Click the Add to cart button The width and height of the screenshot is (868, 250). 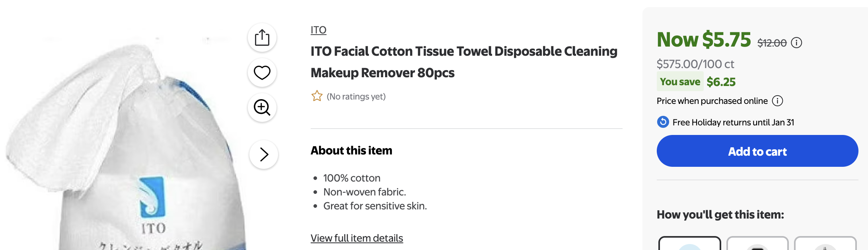click(x=757, y=151)
